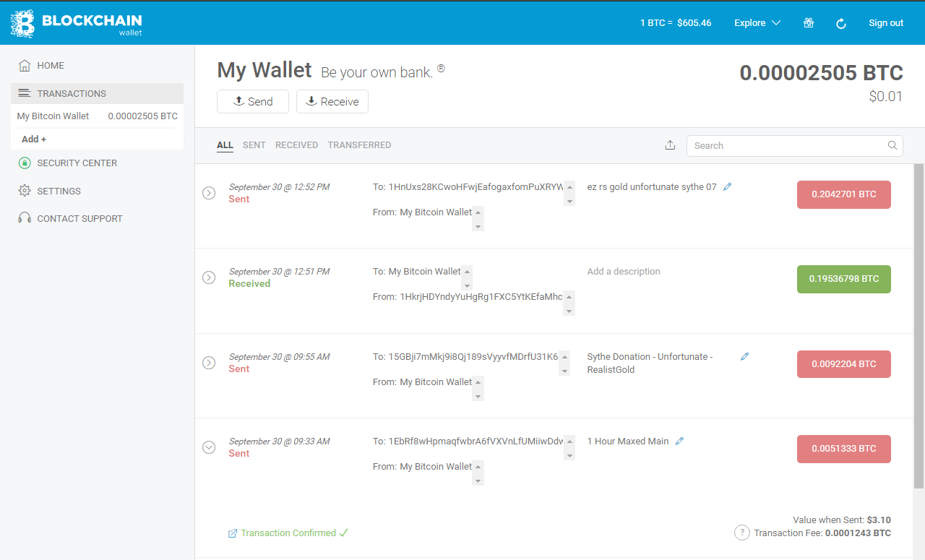Click the search magnifier icon
Screen dimensions: 925x560
point(892,145)
